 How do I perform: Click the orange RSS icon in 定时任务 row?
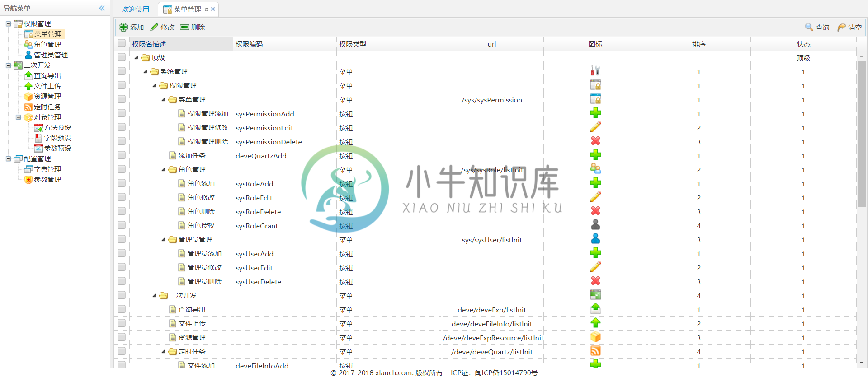click(x=595, y=351)
